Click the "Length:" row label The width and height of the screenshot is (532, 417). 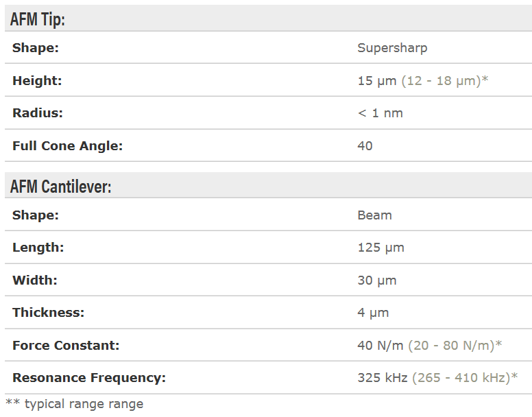coord(38,248)
